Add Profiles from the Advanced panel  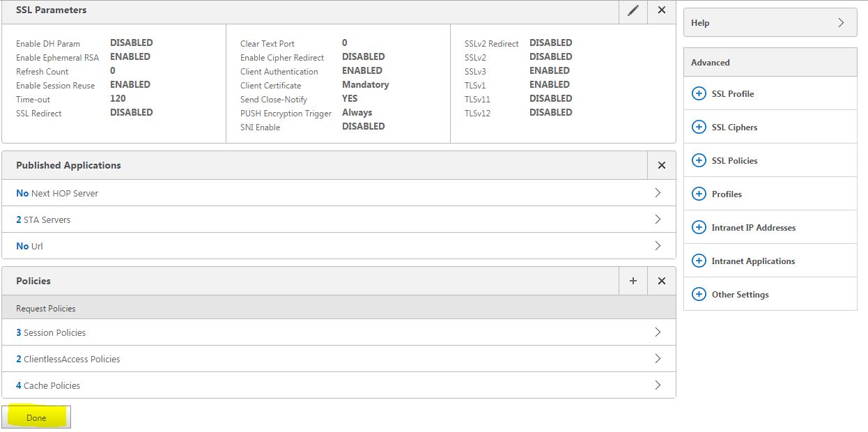tap(699, 194)
